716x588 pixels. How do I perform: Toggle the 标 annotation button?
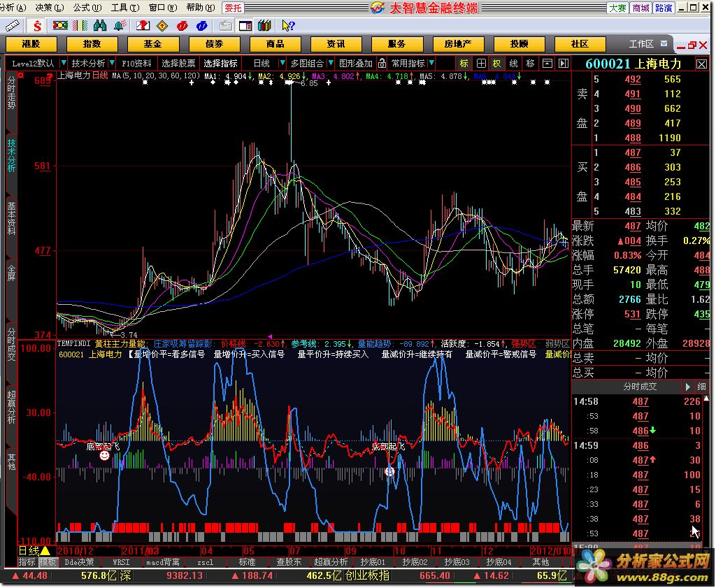pos(464,64)
